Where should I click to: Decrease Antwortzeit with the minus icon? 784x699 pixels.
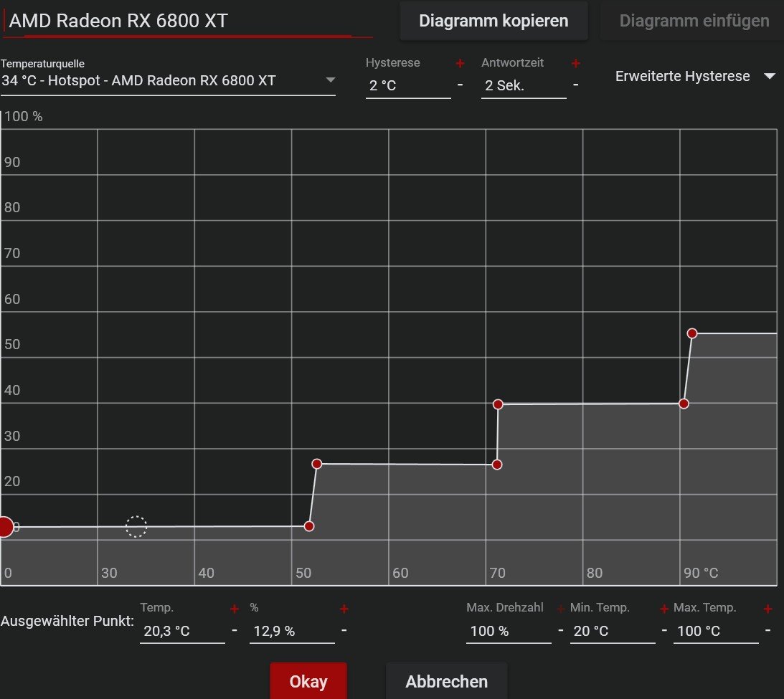click(575, 85)
